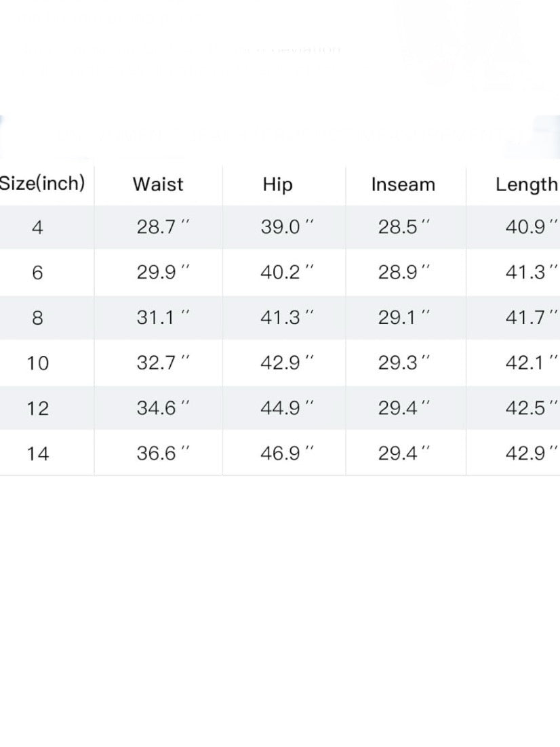Click the 29.1" inseam value
The image size is (560, 747).
(404, 317)
